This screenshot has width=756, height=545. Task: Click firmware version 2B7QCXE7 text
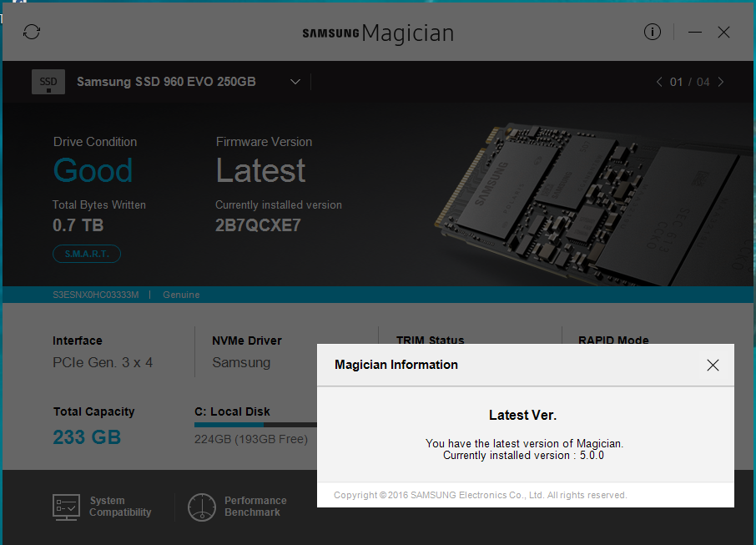coord(258,225)
